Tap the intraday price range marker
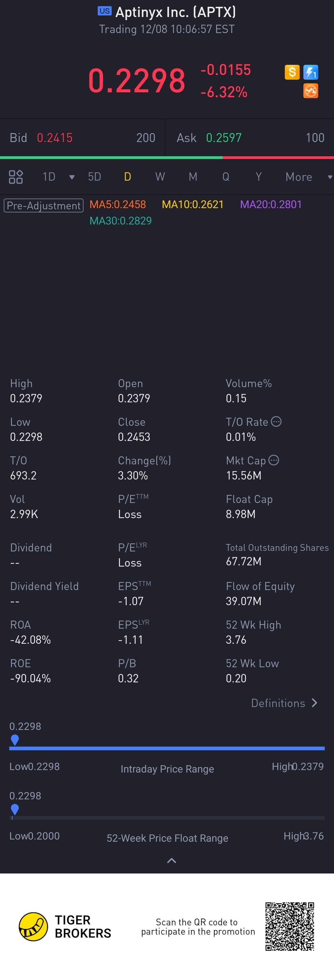 [x=15, y=740]
